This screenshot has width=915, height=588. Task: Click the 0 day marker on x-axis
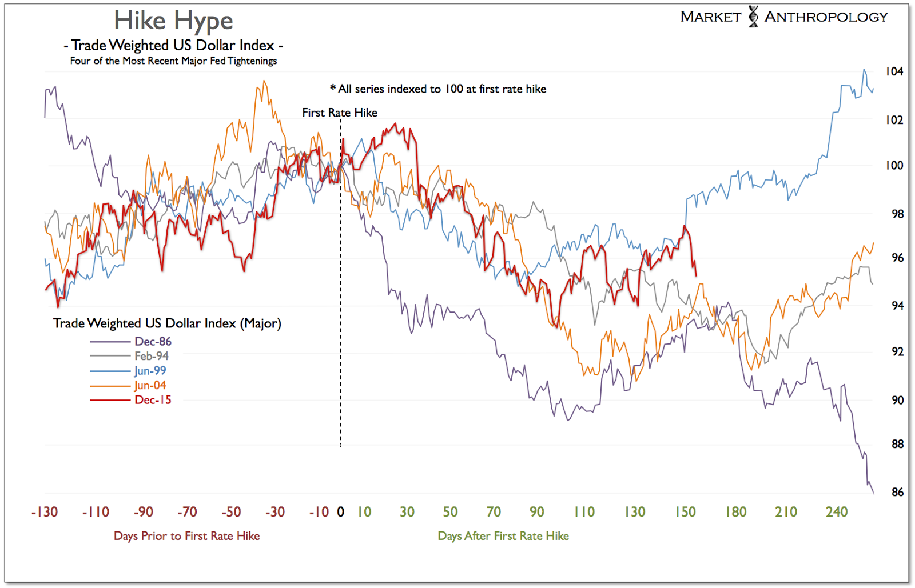tap(341, 512)
